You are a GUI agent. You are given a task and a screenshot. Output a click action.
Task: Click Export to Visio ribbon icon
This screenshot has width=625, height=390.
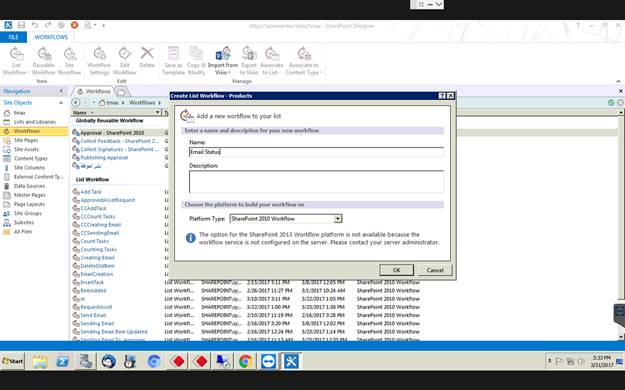pos(249,61)
